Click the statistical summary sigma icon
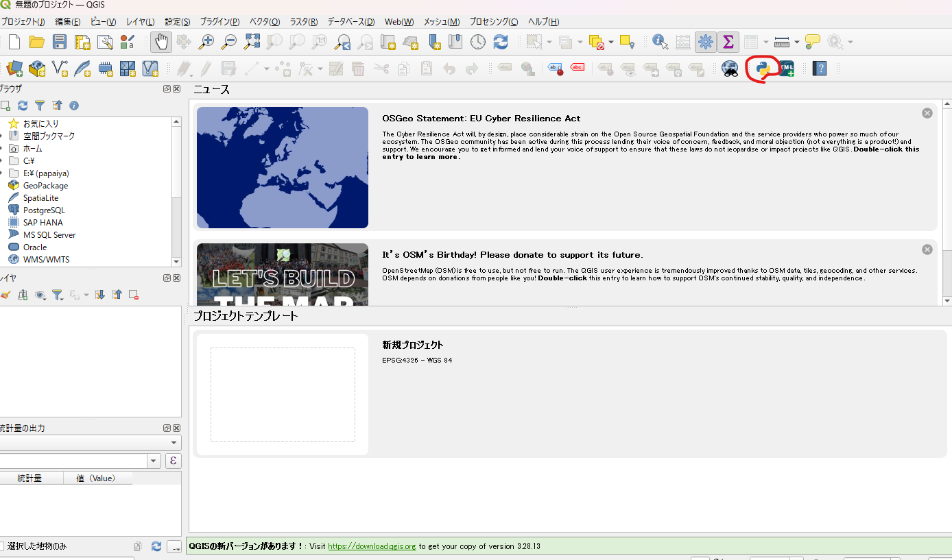Image resolution: width=952 pixels, height=560 pixels. pyautogui.click(x=728, y=42)
